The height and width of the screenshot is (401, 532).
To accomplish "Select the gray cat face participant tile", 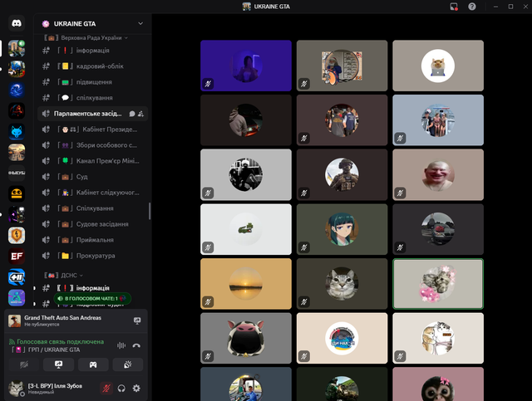I will 342,284.
